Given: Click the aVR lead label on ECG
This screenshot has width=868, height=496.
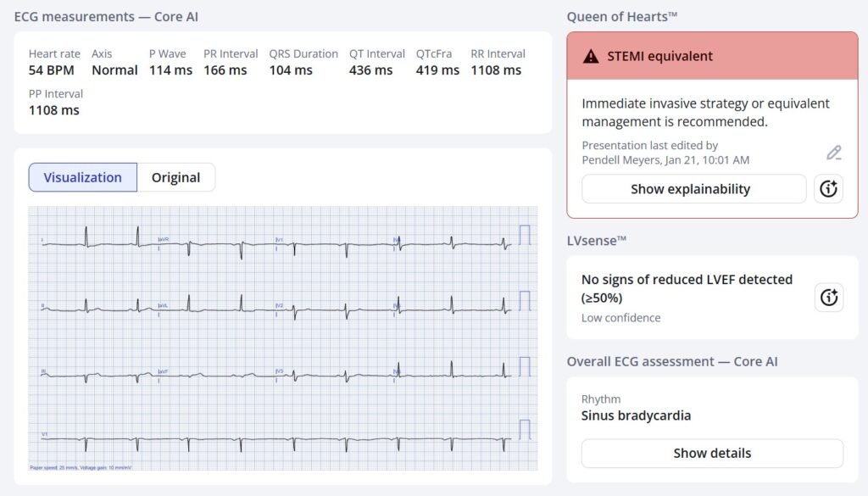Looking at the screenshot, I should click(x=164, y=240).
